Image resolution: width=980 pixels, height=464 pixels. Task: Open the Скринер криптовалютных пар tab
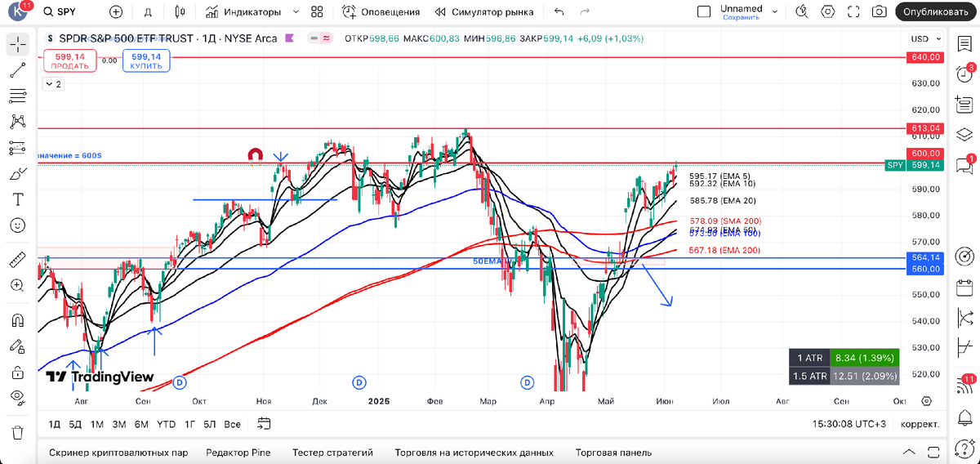[118, 452]
